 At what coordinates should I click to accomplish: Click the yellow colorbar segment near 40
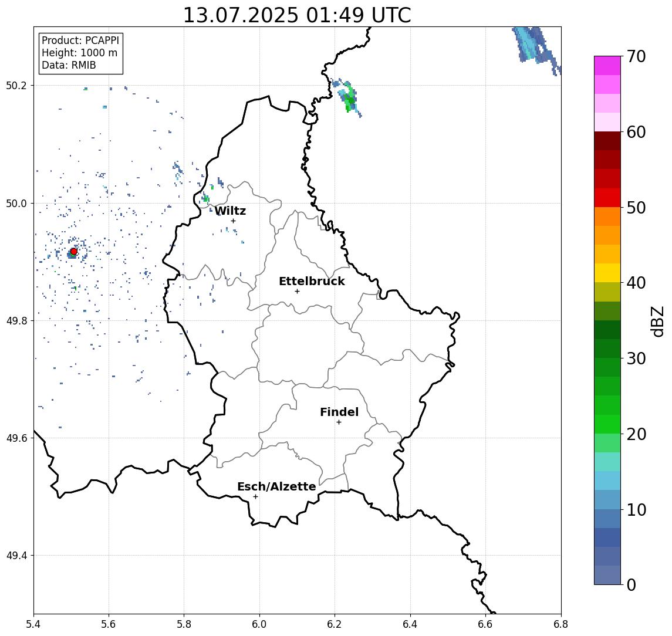click(607, 273)
